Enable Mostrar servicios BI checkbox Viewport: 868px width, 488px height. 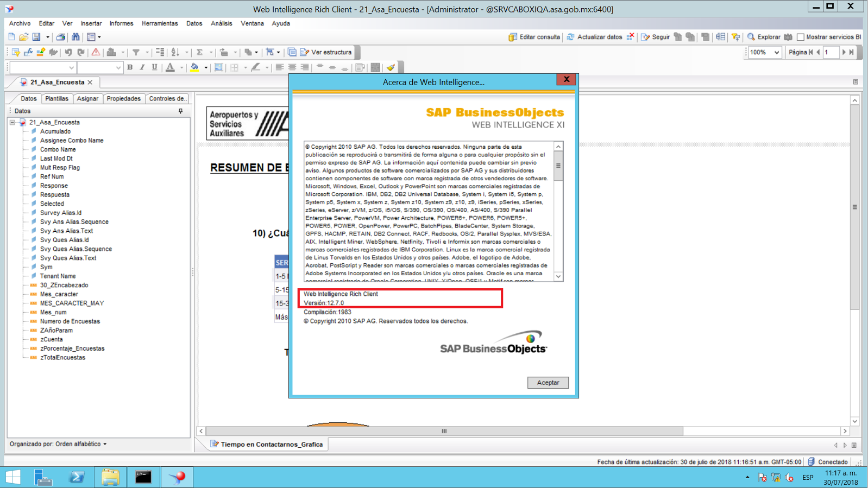coord(801,37)
